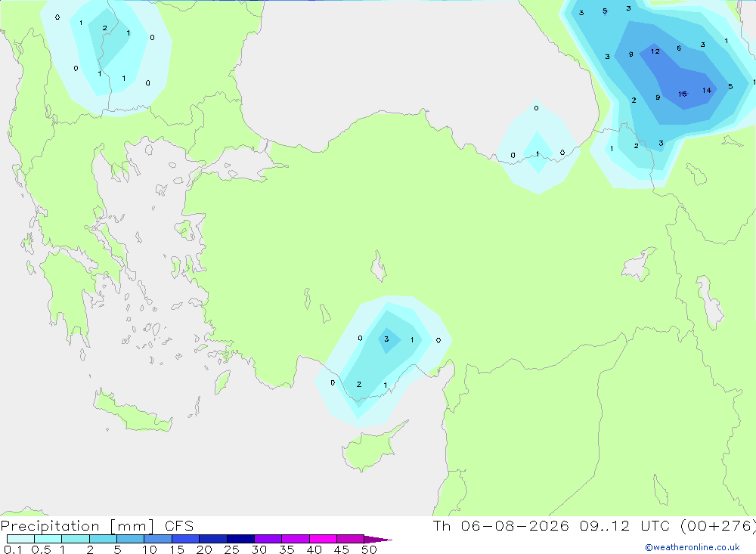756x554 pixels.
Task: Click the '(00+276)' forecast offset text
Action: click(x=717, y=525)
